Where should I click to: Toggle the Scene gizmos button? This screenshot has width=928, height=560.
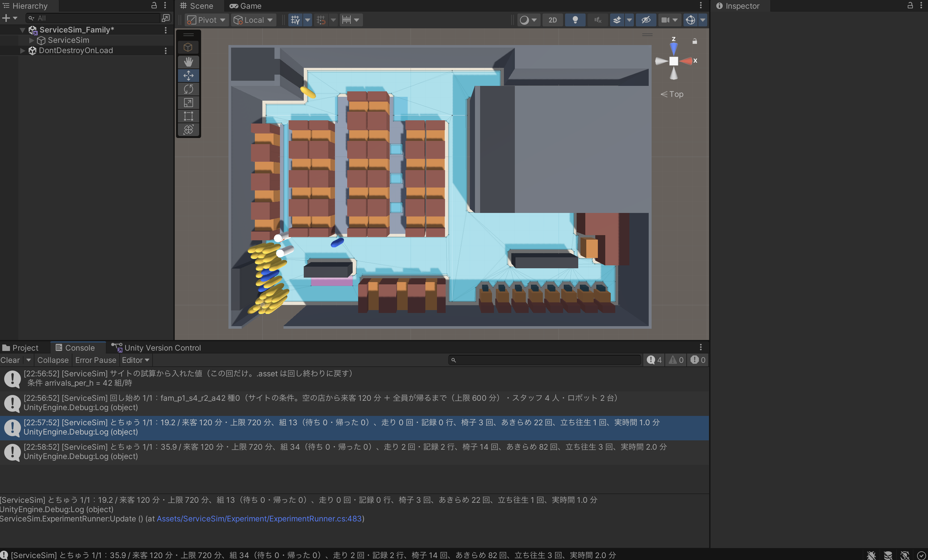coord(690,20)
